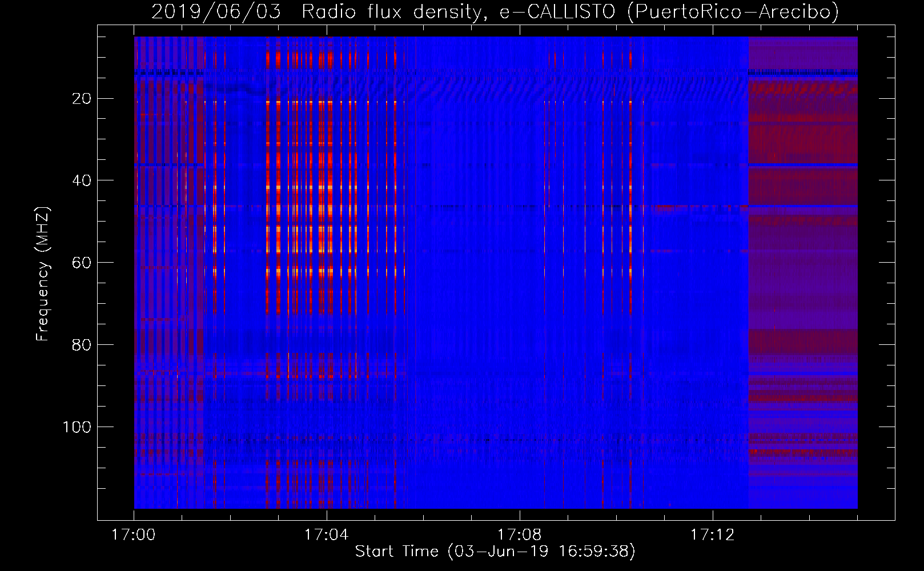Click the 'Start Time (03-Jun-19 16:59:38)' label
The image size is (924, 571).
[495, 552]
